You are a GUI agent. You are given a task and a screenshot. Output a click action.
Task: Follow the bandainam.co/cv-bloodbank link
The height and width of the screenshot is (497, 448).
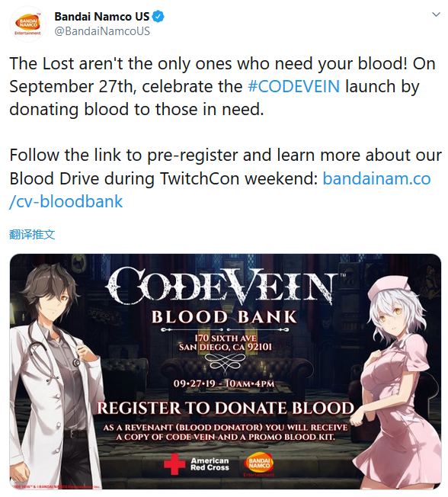220,190
